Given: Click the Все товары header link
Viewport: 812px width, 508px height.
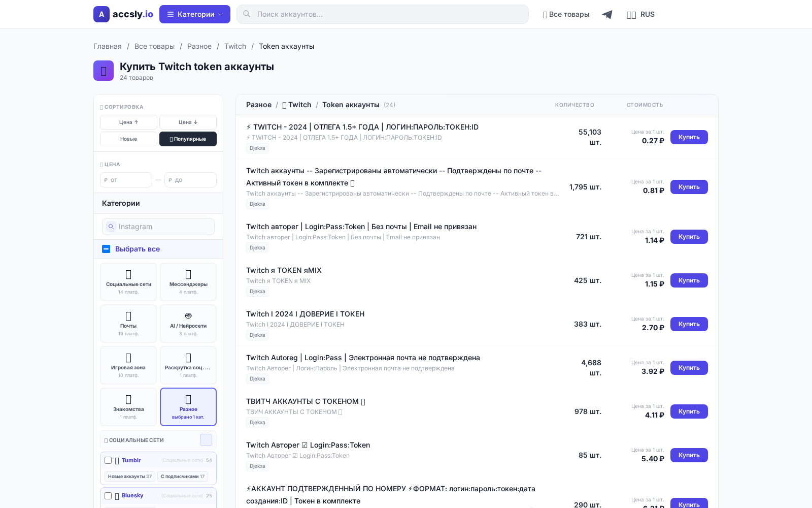Looking at the screenshot, I should coord(566,14).
